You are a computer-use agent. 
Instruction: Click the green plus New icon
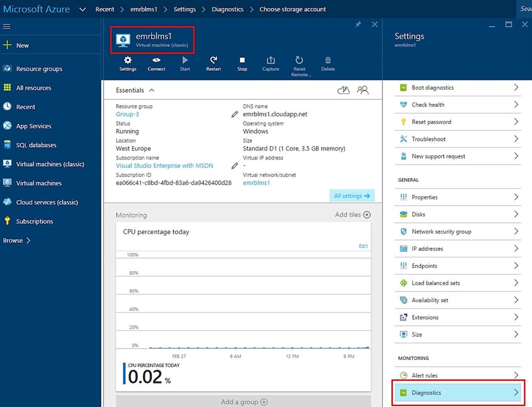(7, 45)
